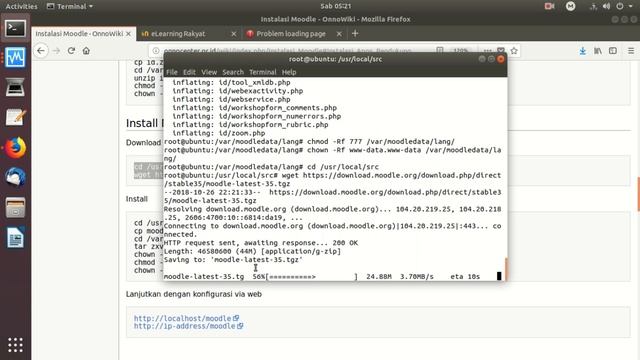This screenshot has width=640, height=360.
Task: Close the Problem loading page tab
Action: tap(339, 34)
